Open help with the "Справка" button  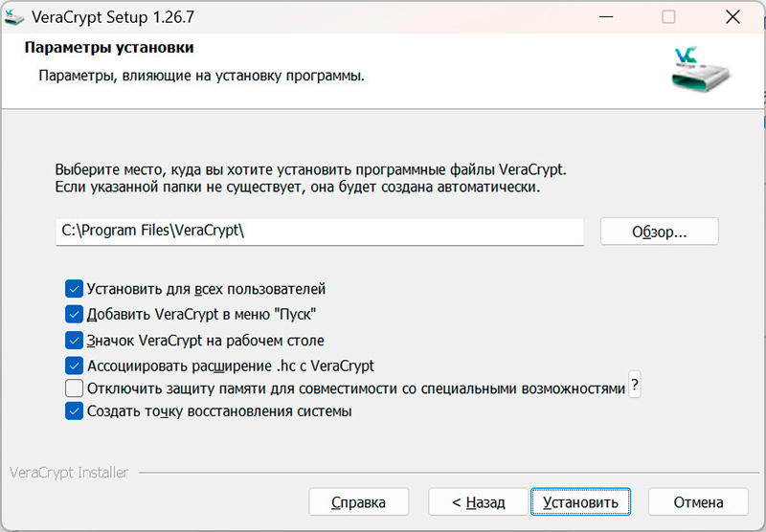(358, 502)
